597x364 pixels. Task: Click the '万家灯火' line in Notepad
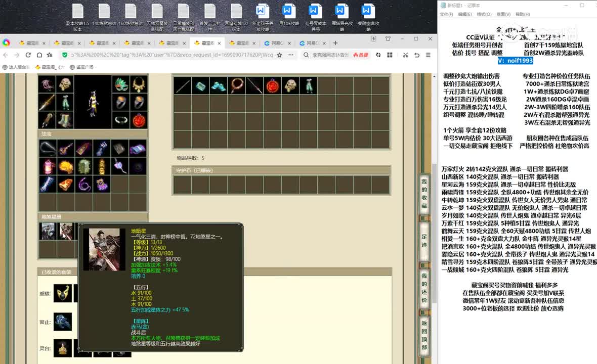(x=504, y=169)
